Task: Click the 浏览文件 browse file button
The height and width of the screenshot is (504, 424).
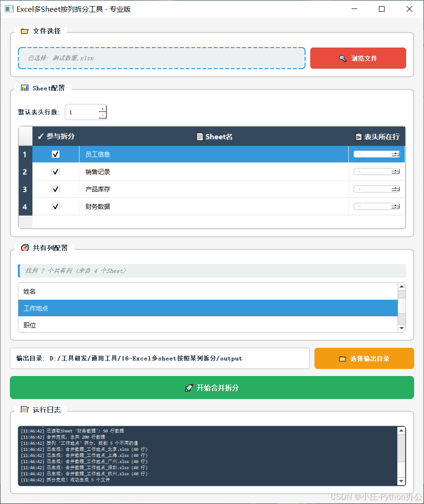Action: 358,58
